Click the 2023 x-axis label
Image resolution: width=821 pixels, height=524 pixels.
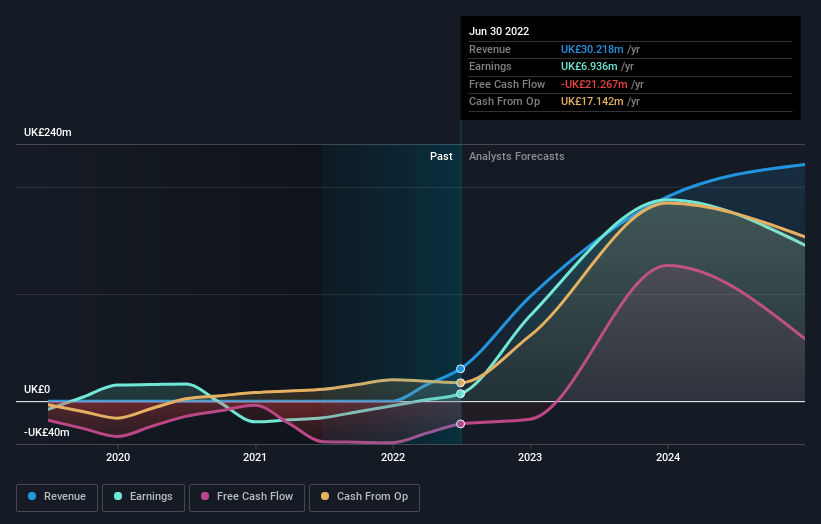click(530, 457)
